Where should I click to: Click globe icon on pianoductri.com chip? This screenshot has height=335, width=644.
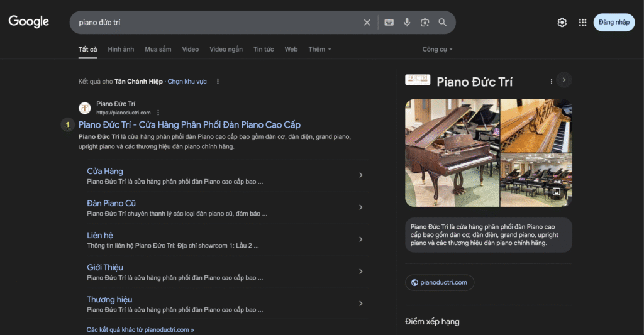414,282
